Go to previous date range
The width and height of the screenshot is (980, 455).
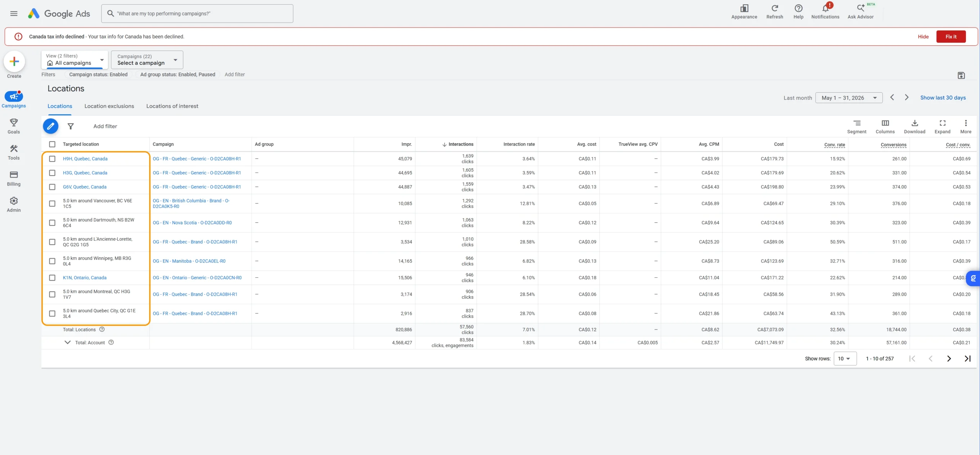(x=892, y=97)
